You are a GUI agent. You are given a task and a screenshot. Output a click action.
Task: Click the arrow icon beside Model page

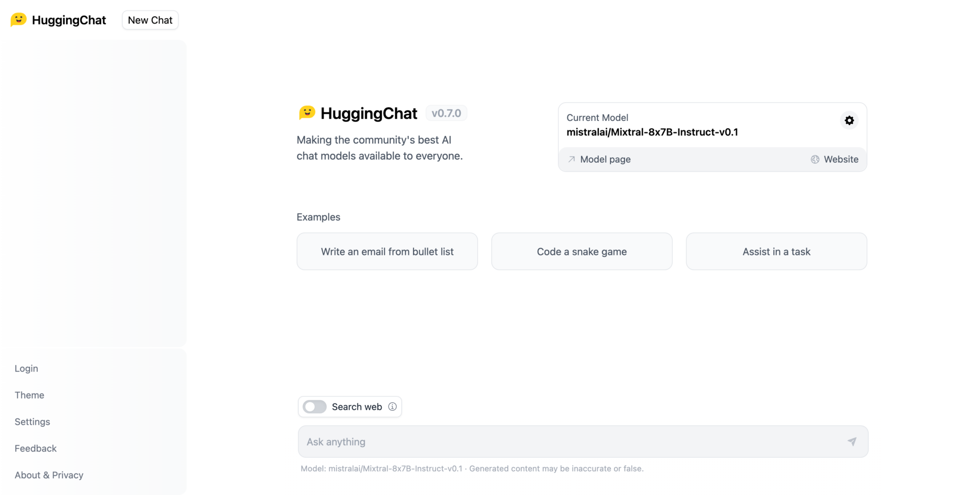click(571, 159)
